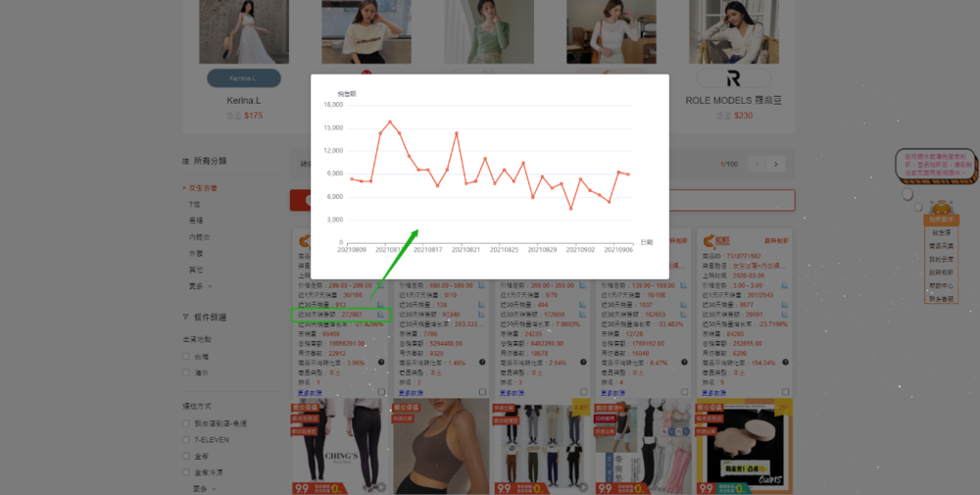Open price trend chart icon for 680.00 product
This screenshot has height=495, width=980.
(x=481, y=285)
